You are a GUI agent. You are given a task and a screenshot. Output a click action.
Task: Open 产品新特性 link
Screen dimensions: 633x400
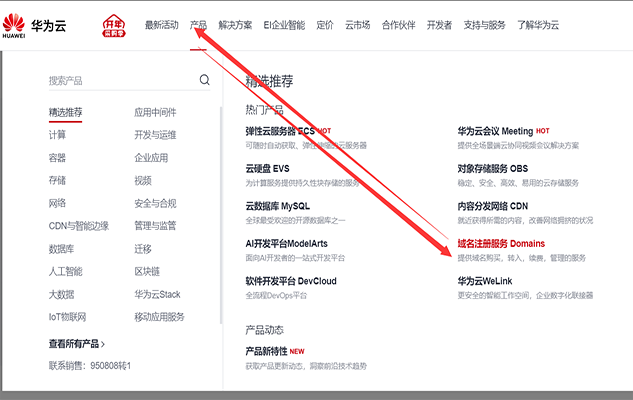click(266, 352)
